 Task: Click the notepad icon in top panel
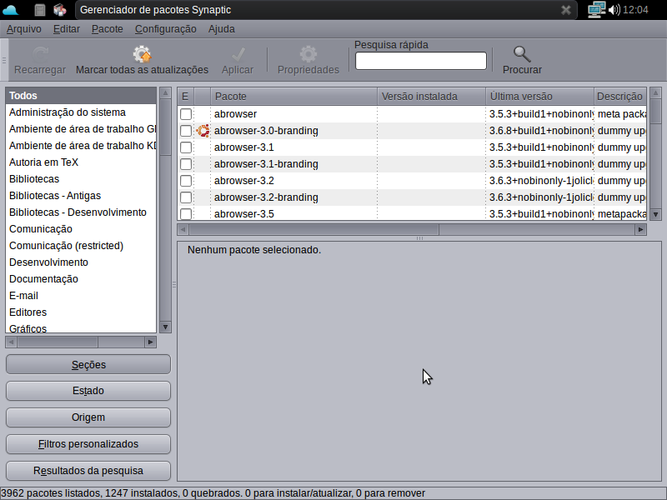tap(40, 9)
